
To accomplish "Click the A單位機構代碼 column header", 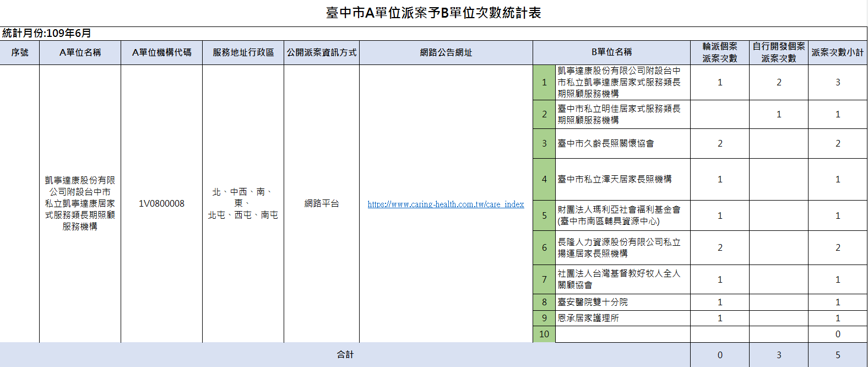I will [162, 52].
